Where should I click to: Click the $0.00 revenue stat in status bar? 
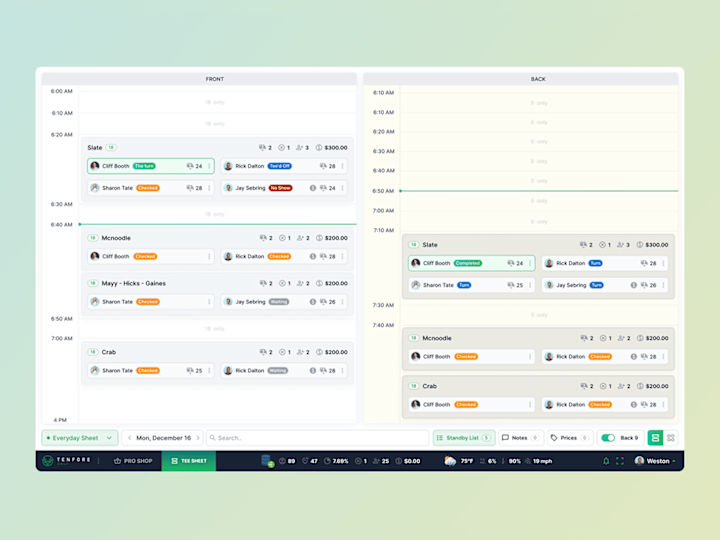pos(408,461)
